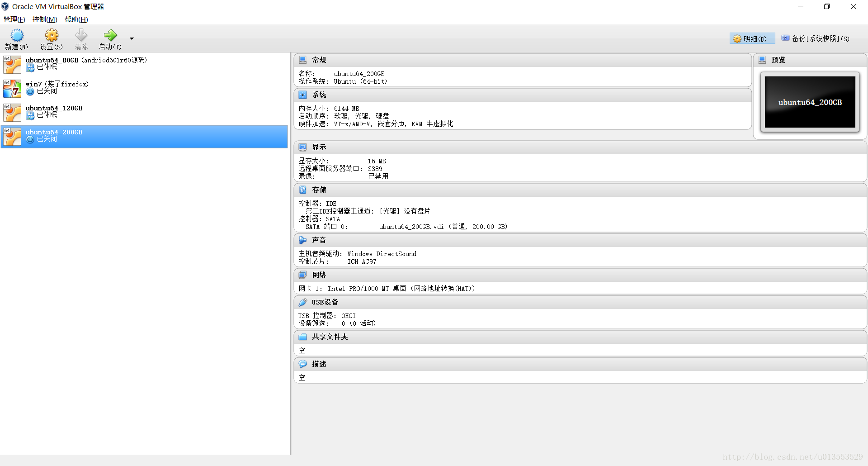Open 显示 display settings header link
This screenshot has height=466, width=868.
click(x=319, y=147)
